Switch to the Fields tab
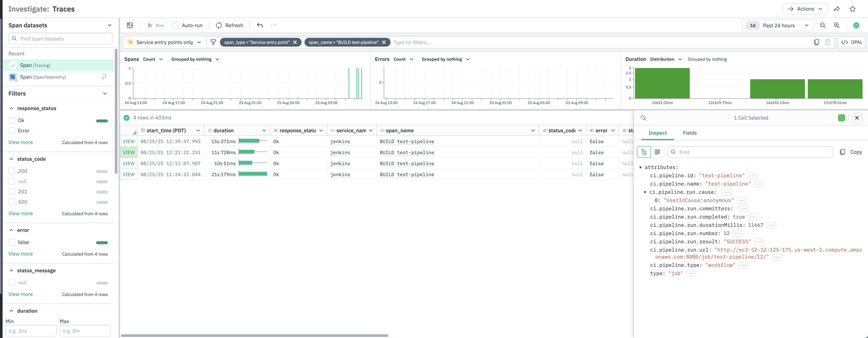 pyautogui.click(x=689, y=133)
